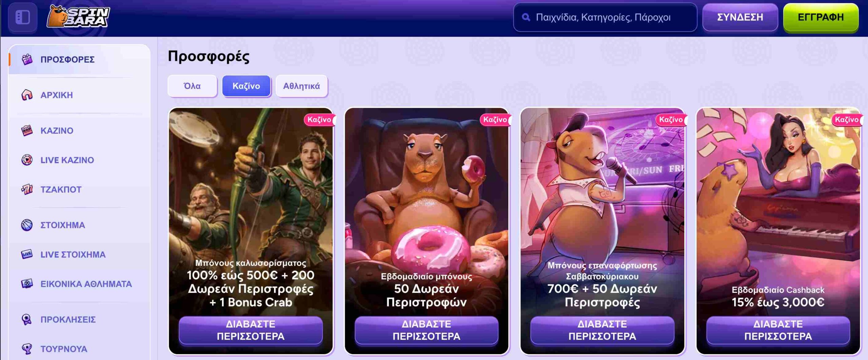Image resolution: width=868 pixels, height=360 pixels.
Task: Open the 777 icon for ΤΖΑΚΠΟΤ
Action: point(27,189)
